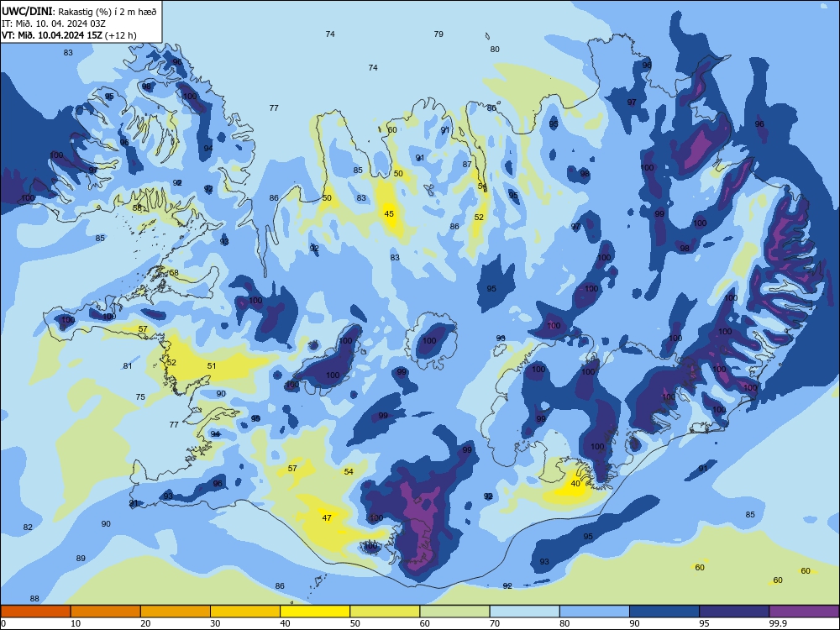Click the 60–70 pale green legend swatch

point(454,612)
